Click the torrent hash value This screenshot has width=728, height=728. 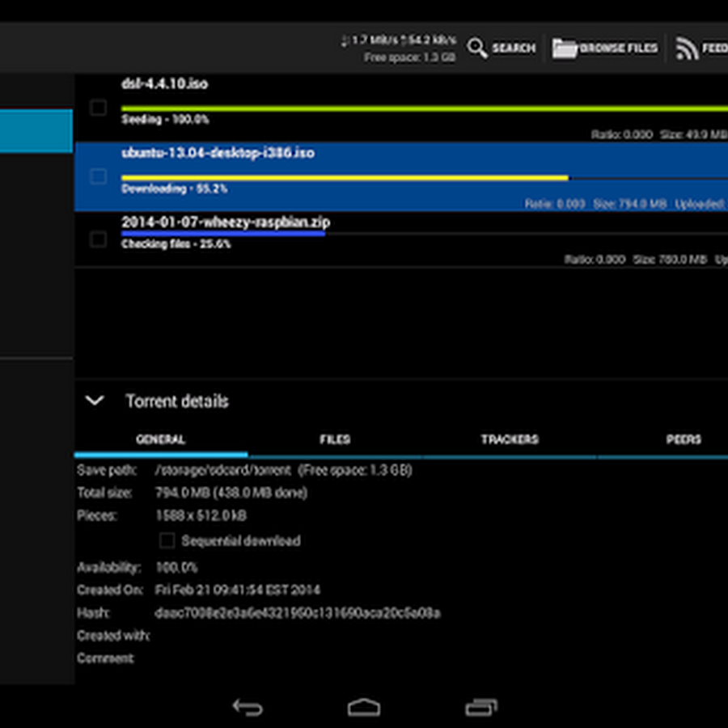tap(297, 613)
